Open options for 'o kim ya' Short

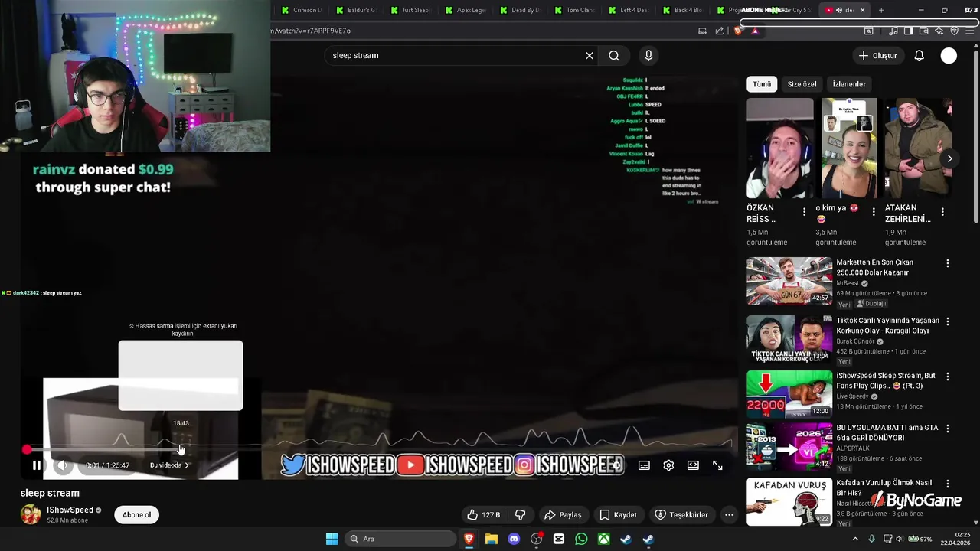pyautogui.click(x=874, y=212)
